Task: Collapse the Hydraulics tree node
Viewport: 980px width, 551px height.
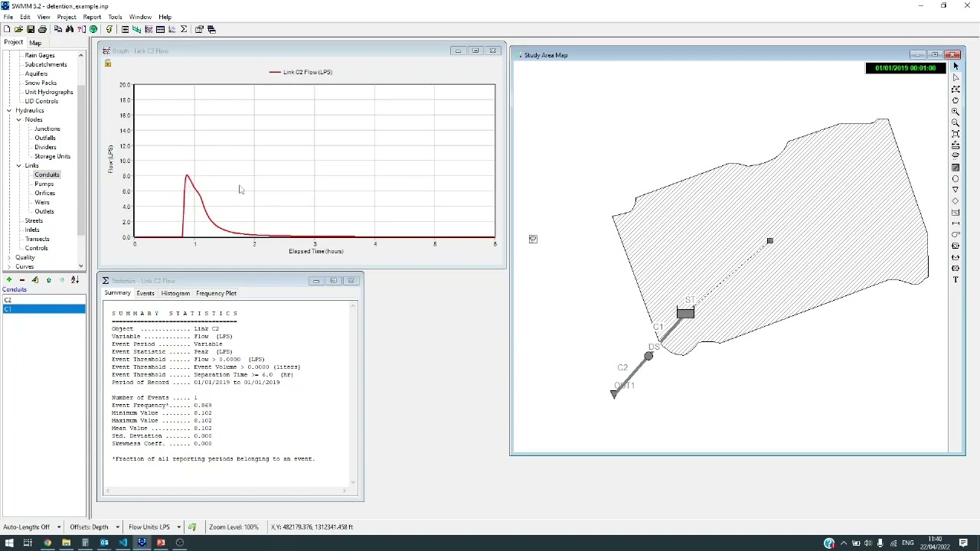Action: (x=9, y=110)
